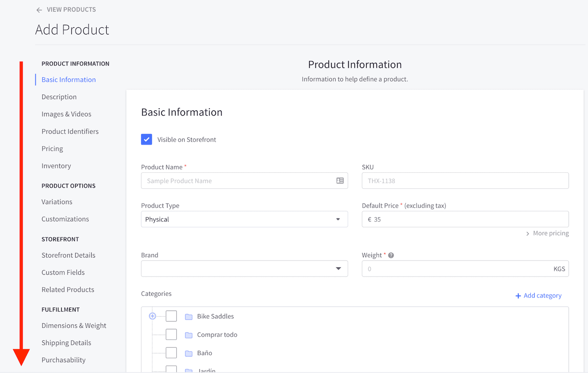Click the Weight input field
The height and width of the screenshot is (373, 588).
pos(465,269)
